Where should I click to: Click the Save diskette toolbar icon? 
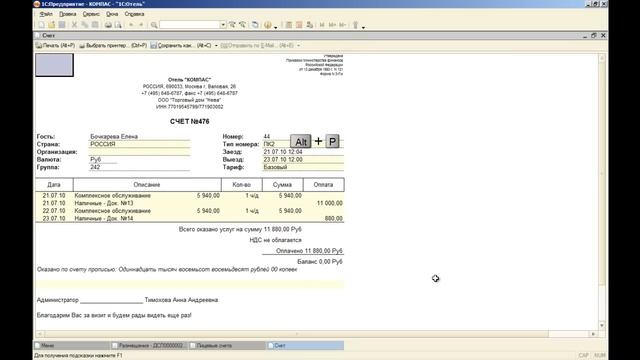pos(62,25)
